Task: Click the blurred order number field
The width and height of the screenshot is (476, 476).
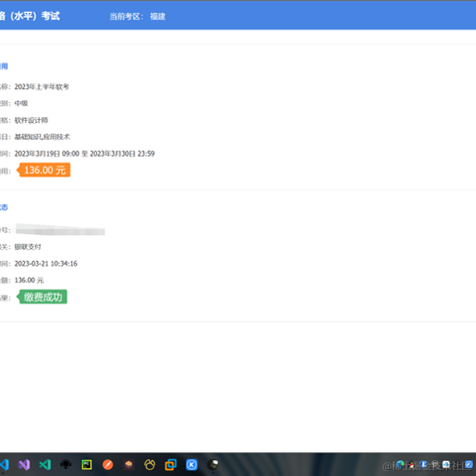Action: click(60, 229)
